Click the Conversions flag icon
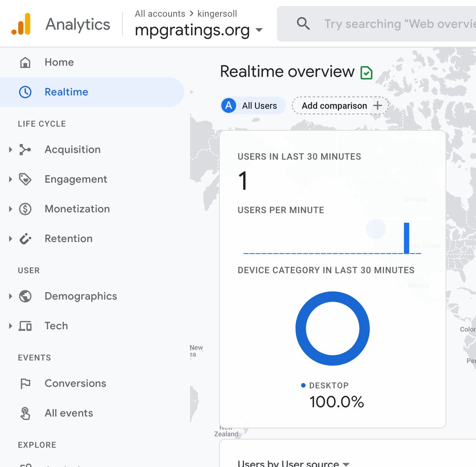Image resolution: width=476 pixels, height=467 pixels. [25, 383]
